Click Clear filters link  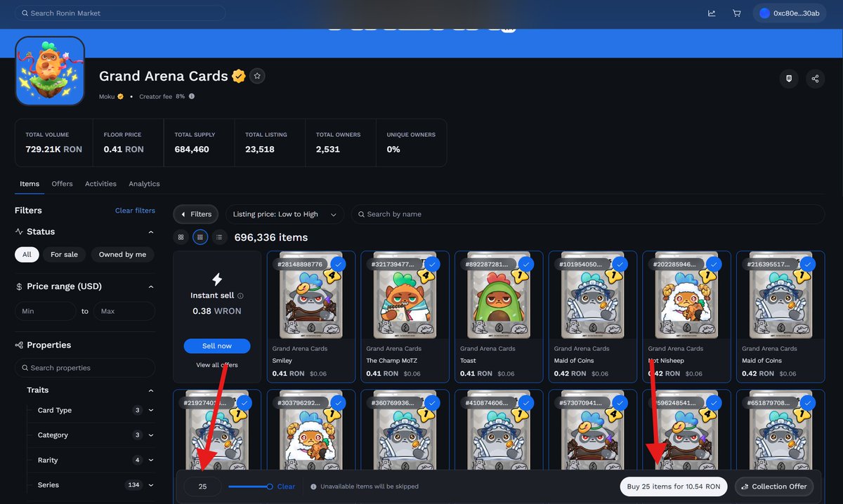click(135, 211)
